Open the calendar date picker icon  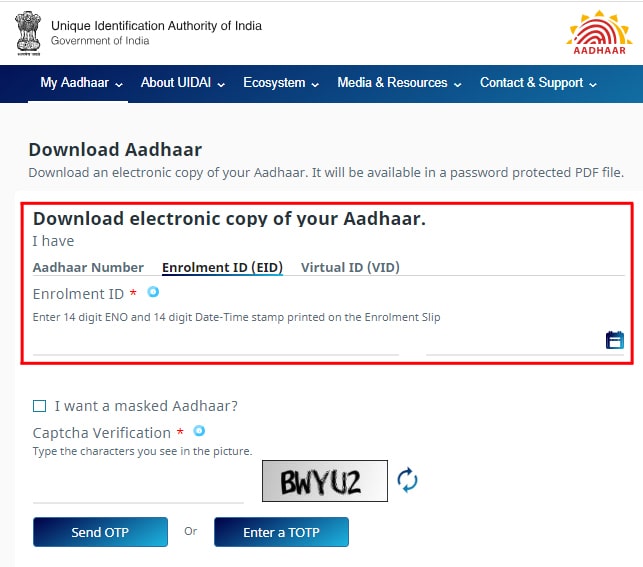pyautogui.click(x=615, y=340)
